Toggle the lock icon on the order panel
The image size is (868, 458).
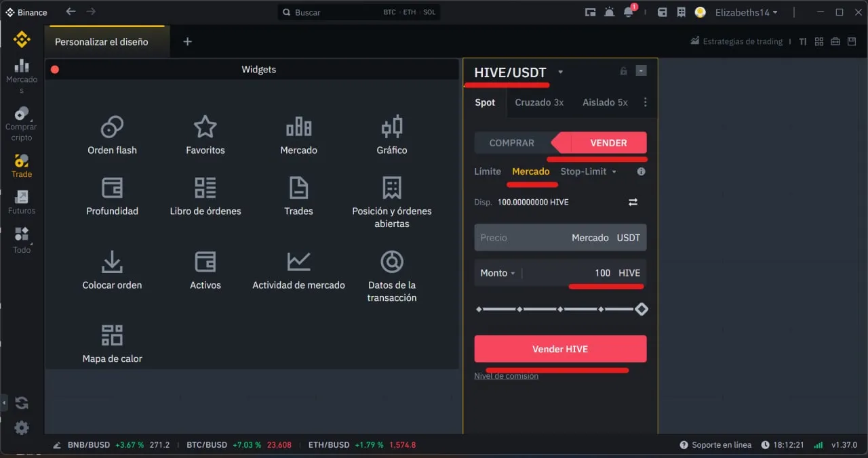tap(623, 71)
